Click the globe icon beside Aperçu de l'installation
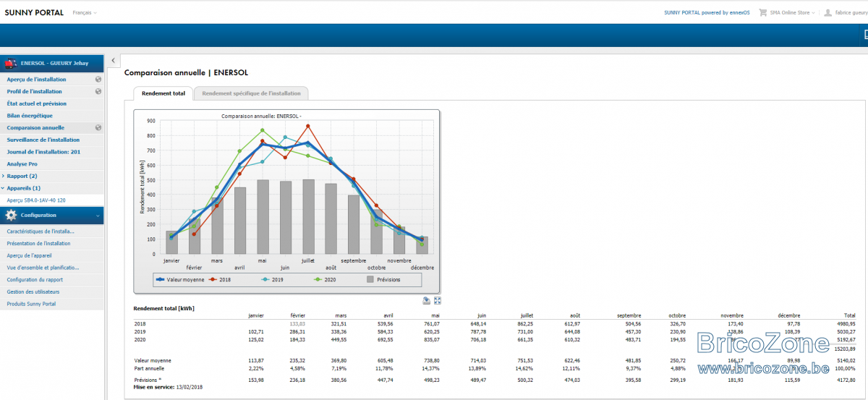Viewport: 868px width, 400px height. [x=98, y=80]
